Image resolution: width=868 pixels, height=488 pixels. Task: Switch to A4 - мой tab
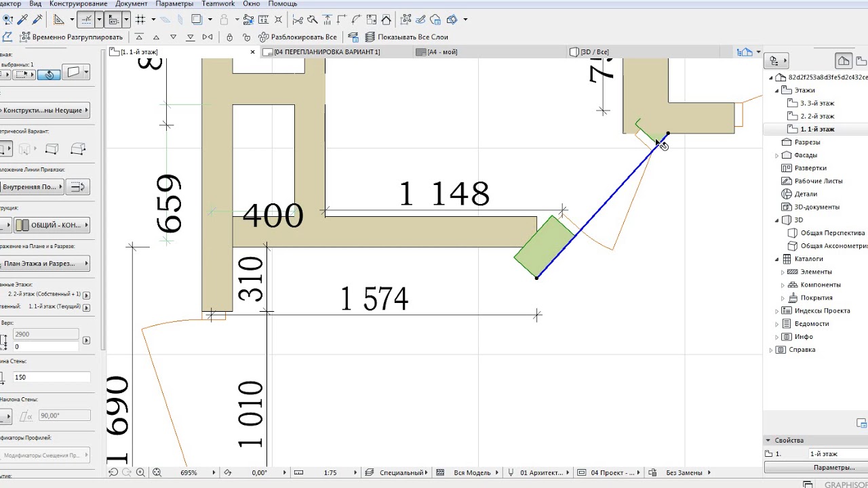pos(441,52)
